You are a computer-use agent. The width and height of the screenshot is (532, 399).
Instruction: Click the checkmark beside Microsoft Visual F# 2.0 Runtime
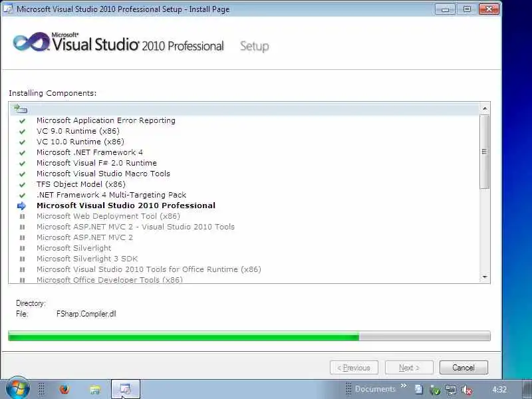click(22, 163)
